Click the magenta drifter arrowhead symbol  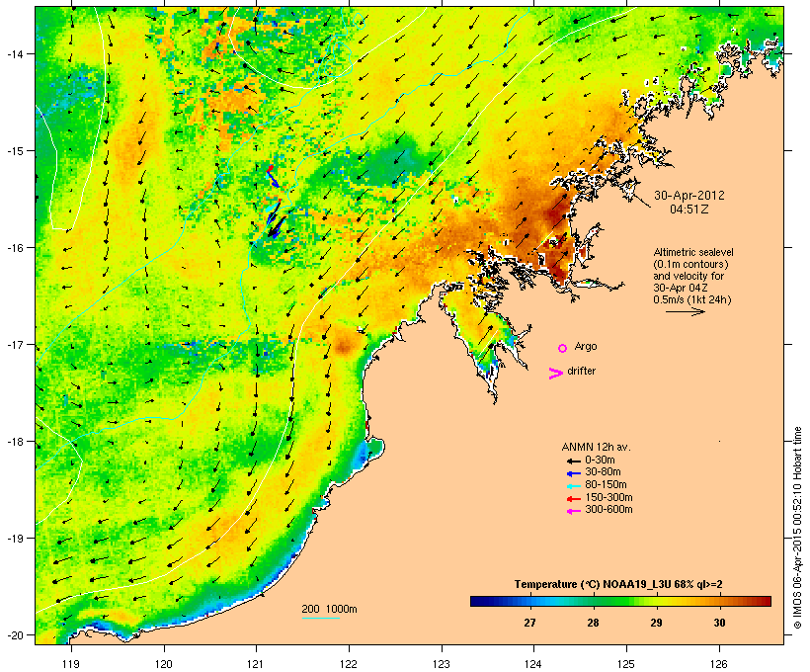[x=555, y=374]
